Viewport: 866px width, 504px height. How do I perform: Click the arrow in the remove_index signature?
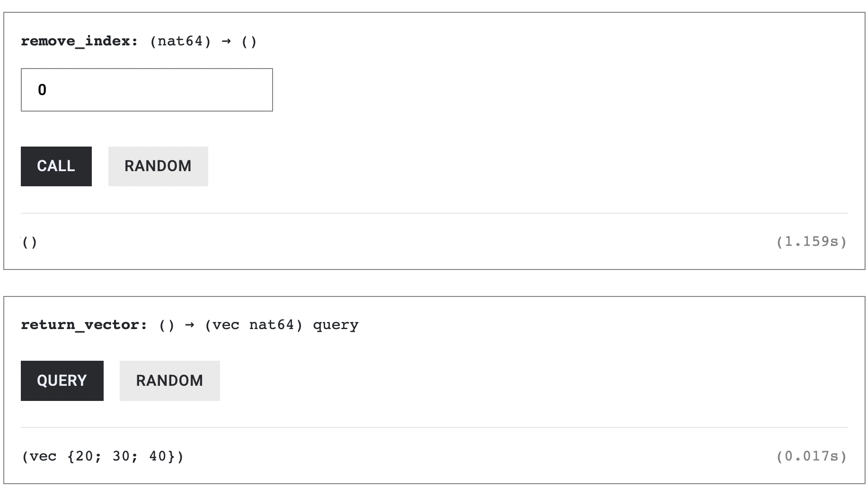click(x=226, y=41)
